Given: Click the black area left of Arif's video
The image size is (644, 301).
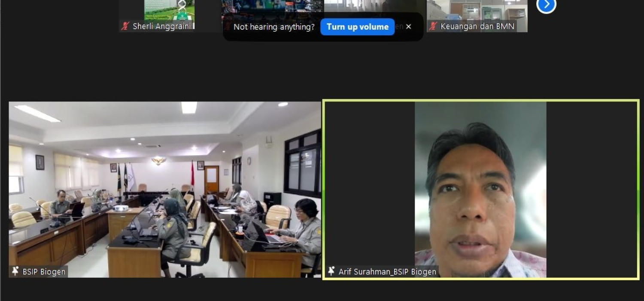Looking at the screenshot, I should (x=369, y=181).
